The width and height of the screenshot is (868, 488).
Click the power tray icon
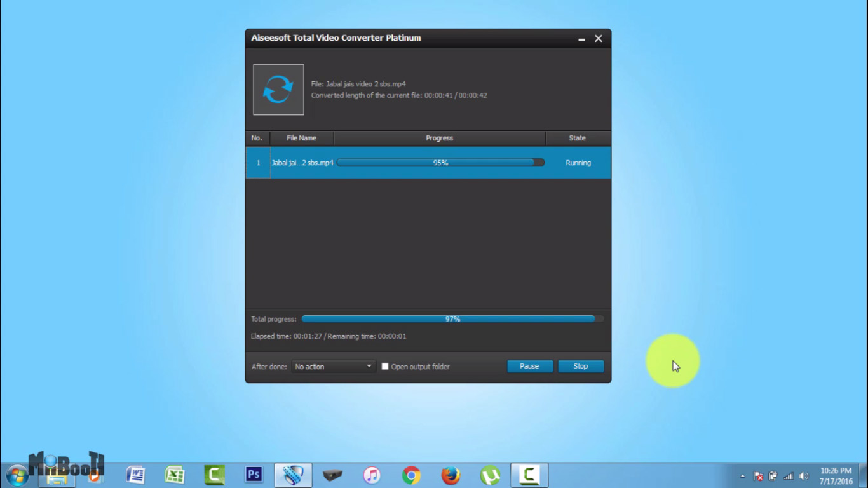(773, 476)
